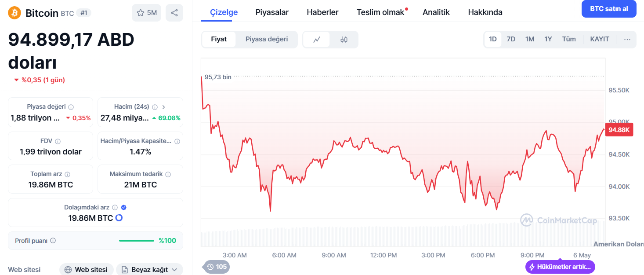This screenshot has height=275, width=644.
Task: Toggle KAYIT log scale
Action: (600, 39)
